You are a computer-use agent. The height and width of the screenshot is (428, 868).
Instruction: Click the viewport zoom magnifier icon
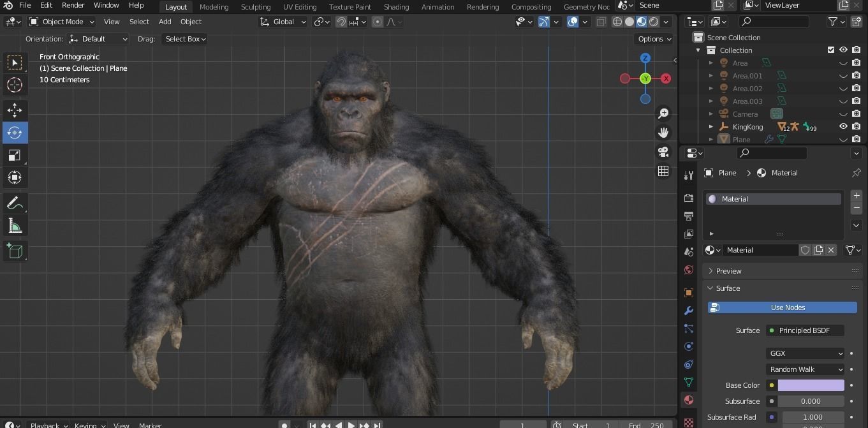(x=663, y=113)
